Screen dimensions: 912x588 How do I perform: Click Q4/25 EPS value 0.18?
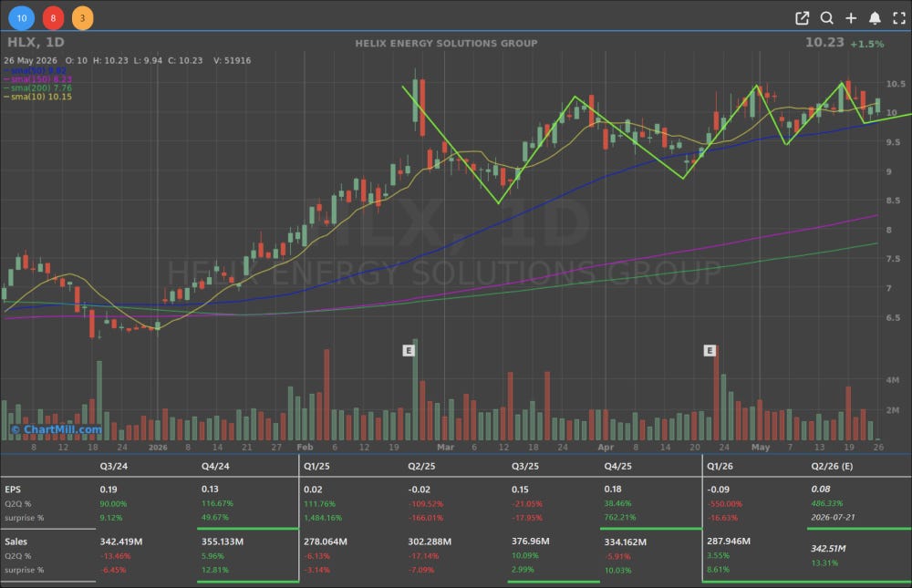[x=613, y=490]
